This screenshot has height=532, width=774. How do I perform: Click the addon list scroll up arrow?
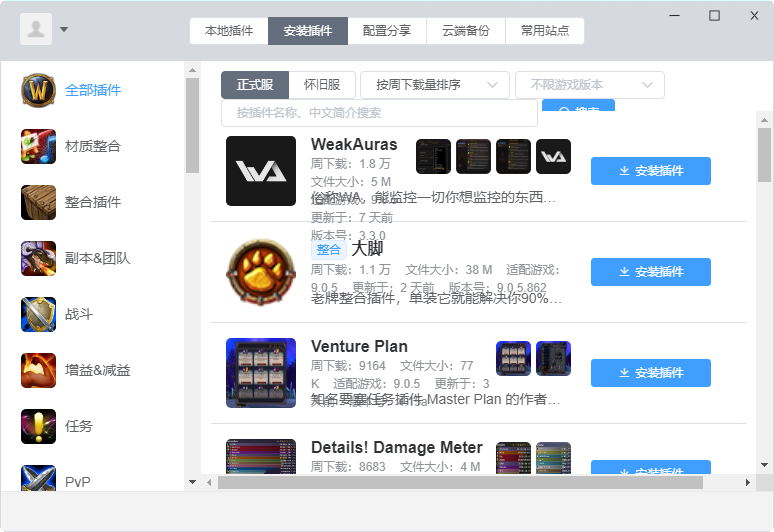(x=764, y=119)
